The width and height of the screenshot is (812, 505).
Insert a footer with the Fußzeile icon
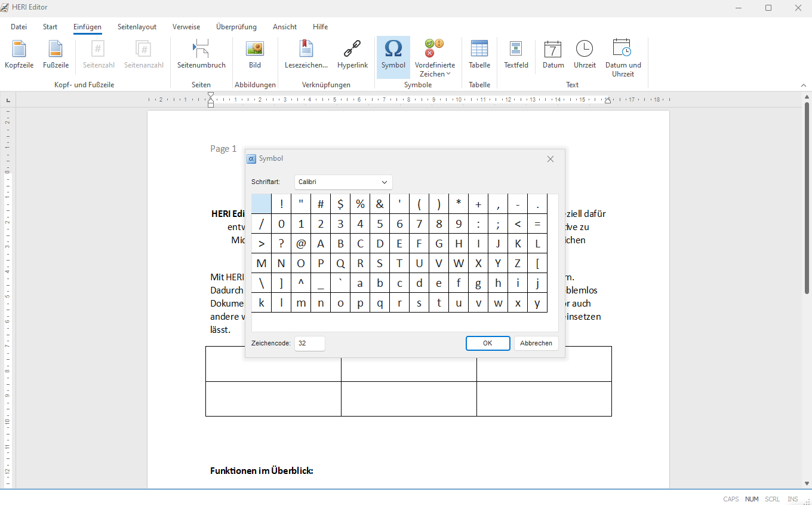click(56, 55)
